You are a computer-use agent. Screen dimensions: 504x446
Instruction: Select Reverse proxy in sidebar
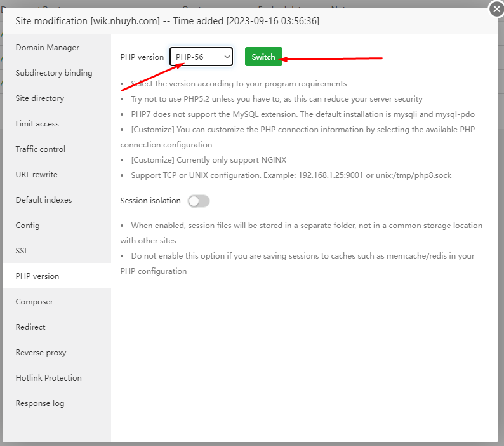[57, 353]
